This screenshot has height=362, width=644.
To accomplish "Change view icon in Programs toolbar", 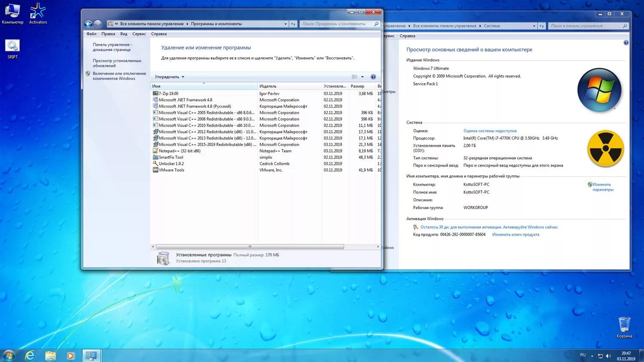I will point(355,77).
